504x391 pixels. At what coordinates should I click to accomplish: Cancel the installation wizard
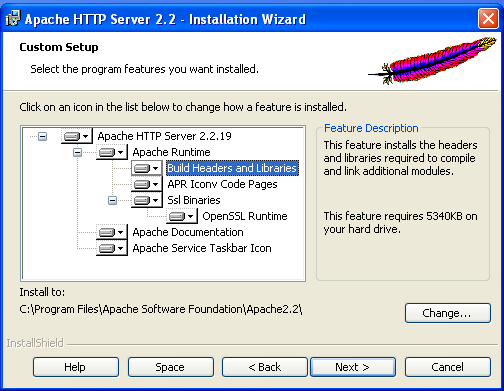tap(448, 367)
